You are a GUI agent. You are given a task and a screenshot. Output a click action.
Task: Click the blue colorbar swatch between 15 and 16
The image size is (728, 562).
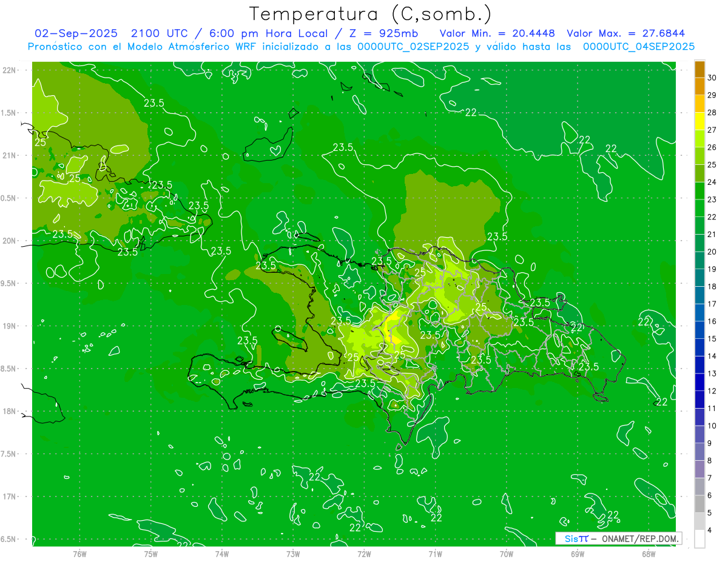[x=699, y=329]
